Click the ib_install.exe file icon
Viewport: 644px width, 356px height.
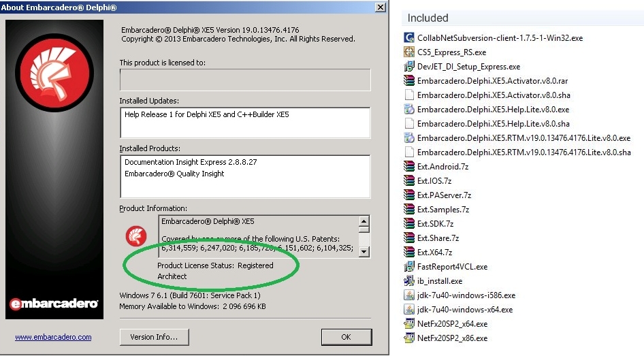(x=409, y=281)
